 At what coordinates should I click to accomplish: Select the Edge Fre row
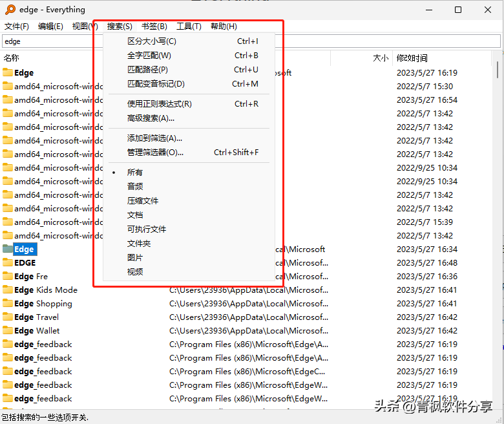31,276
